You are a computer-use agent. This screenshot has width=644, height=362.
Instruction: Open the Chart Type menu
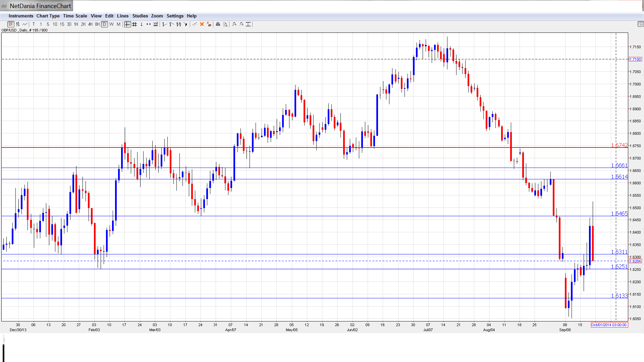[48, 16]
